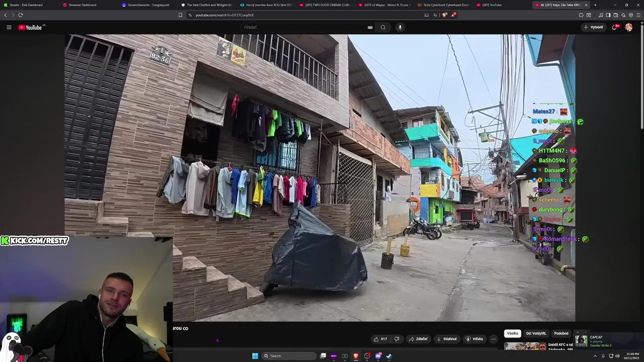Open the browser main hamburger menu
Screen dimensions: 644x362
(x=638, y=15)
